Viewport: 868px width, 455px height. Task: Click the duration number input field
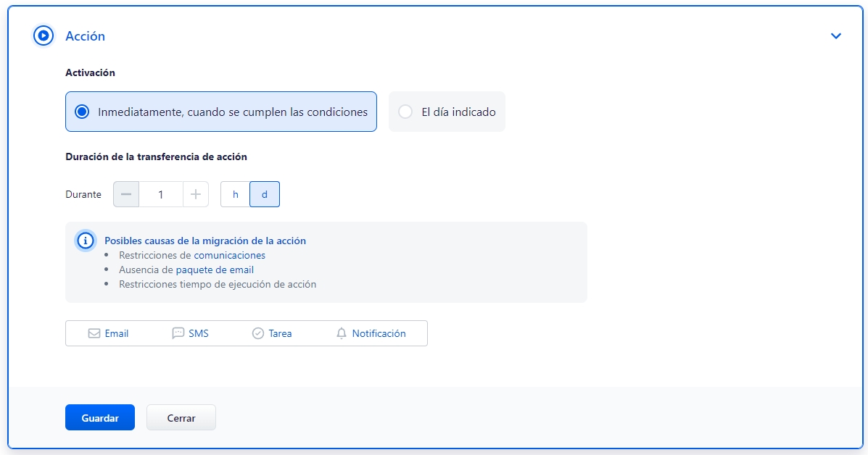pos(160,194)
